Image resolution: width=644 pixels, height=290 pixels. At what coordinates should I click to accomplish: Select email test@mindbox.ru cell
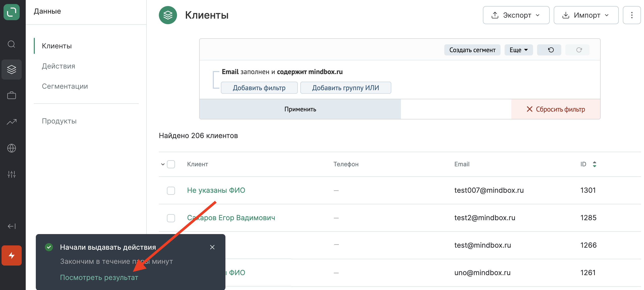(483, 245)
